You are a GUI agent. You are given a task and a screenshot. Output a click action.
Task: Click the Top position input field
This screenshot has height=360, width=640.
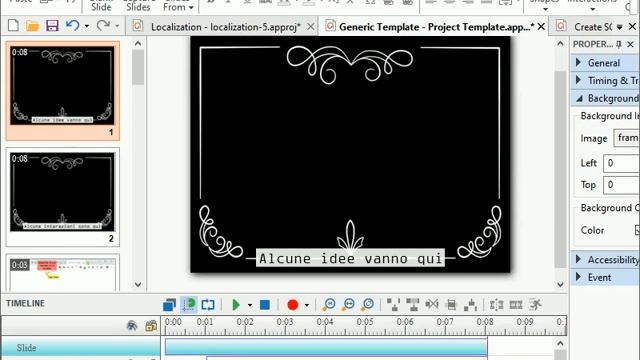[x=622, y=185]
